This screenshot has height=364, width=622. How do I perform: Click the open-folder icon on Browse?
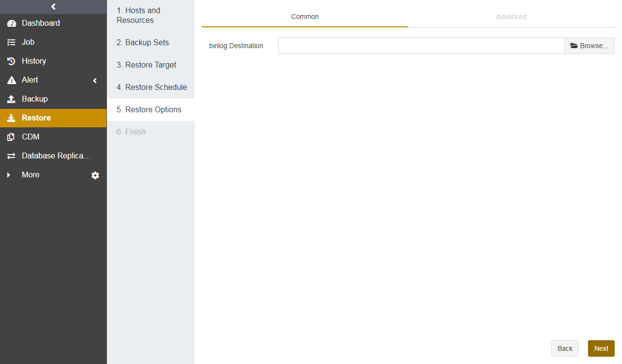(574, 46)
